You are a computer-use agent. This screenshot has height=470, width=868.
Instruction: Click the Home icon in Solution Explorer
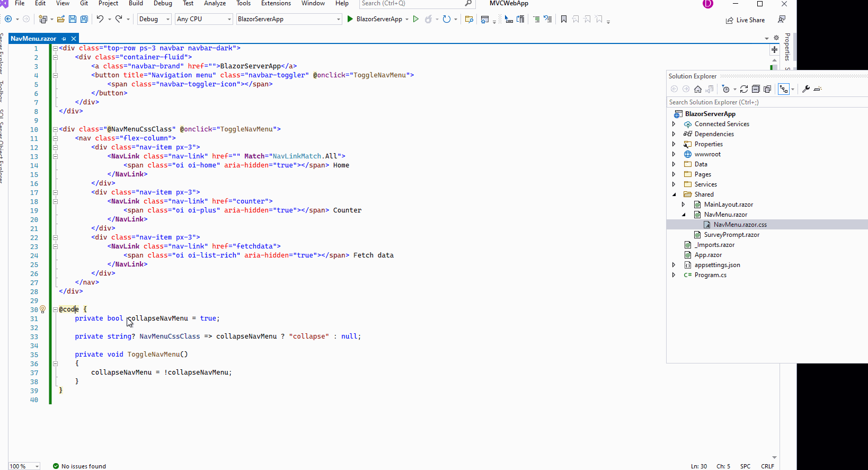pos(698,89)
